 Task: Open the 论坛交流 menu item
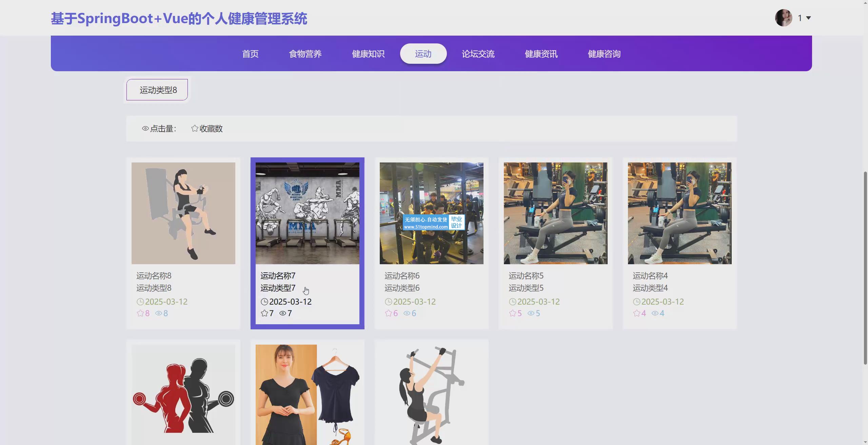tap(478, 54)
